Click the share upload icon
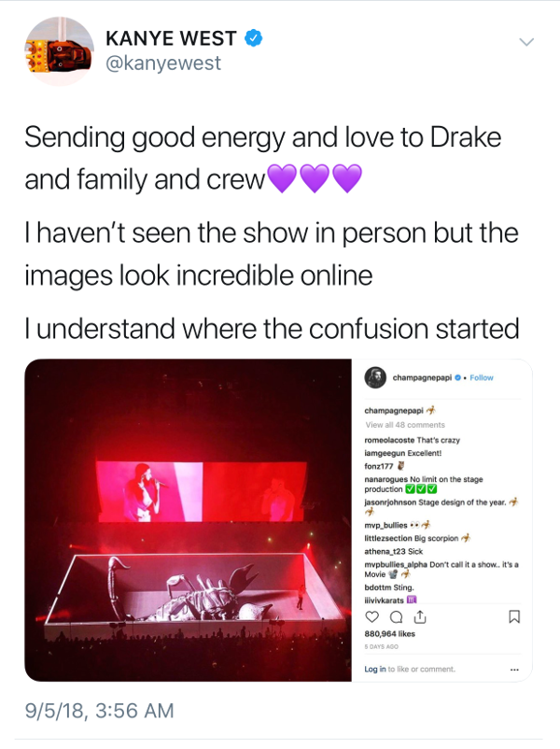560x749 pixels. tap(420, 616)
